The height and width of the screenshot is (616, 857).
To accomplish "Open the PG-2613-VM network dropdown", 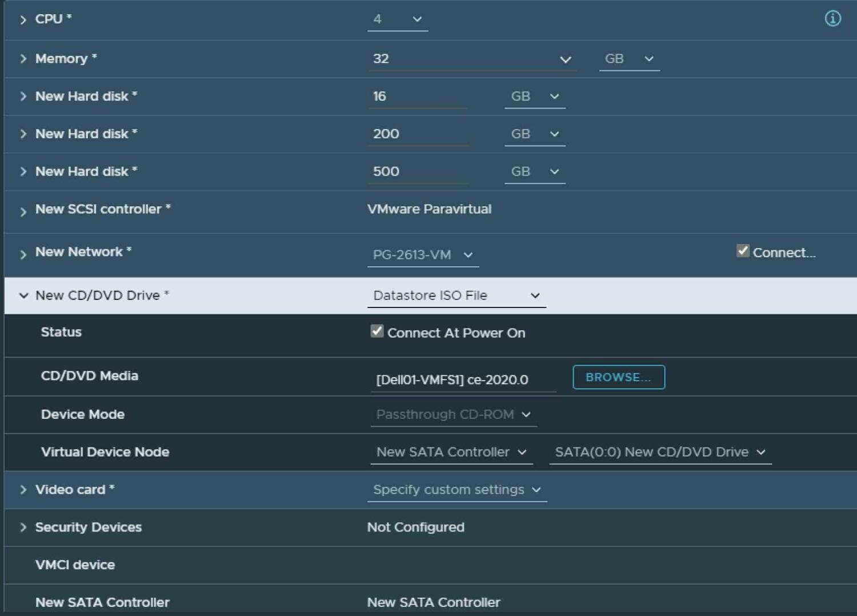I will pos(468,255).
